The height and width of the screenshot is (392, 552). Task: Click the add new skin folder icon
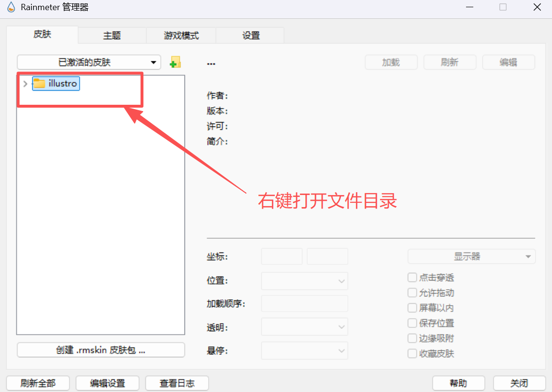click(175, 62)
